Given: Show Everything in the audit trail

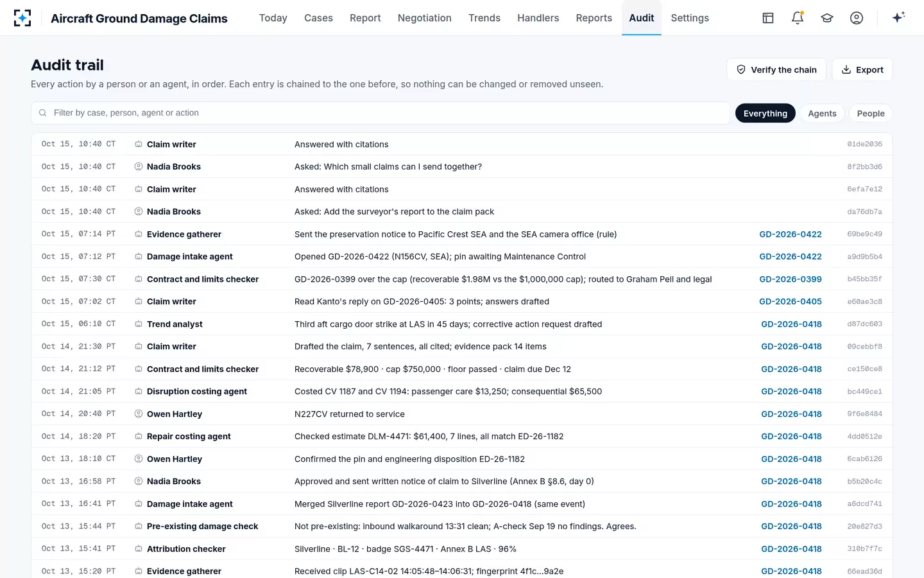Looking at the screenshot, I should click(766, 114).
